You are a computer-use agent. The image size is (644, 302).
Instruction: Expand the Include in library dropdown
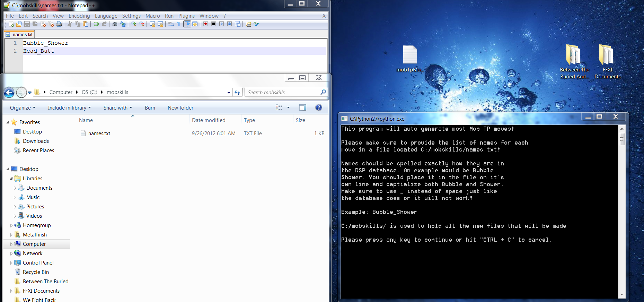tap(69, 108)
